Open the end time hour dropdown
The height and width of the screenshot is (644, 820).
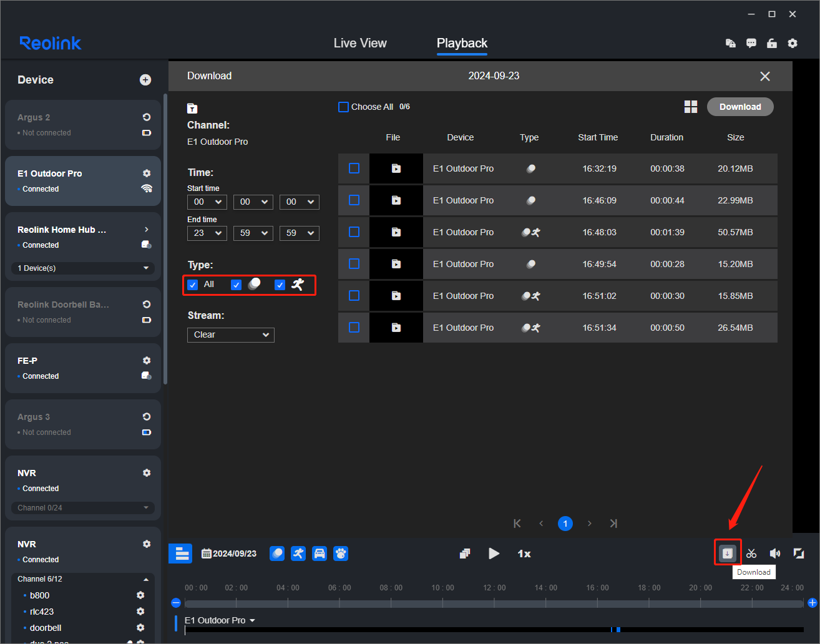tap(207, 233)
